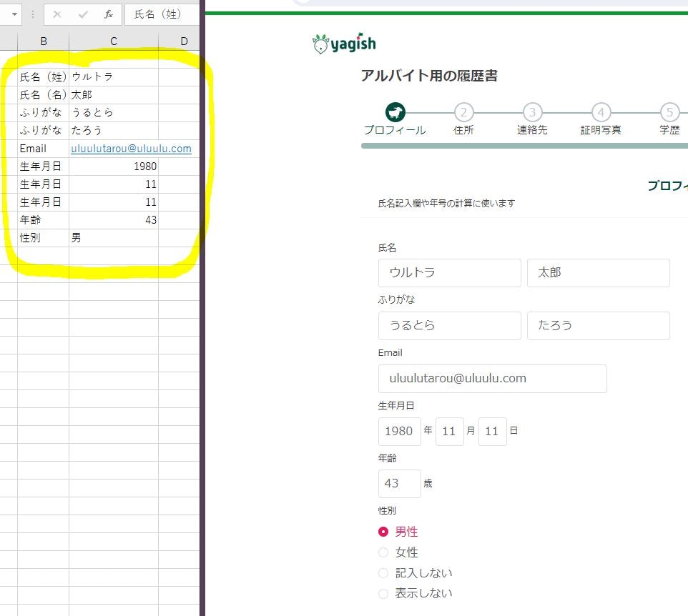Click the furigana field with うるとら

(449, 325)
